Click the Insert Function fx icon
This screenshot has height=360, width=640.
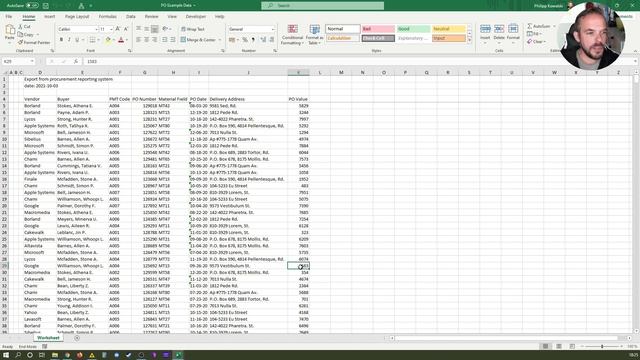(x=76, y=61)
